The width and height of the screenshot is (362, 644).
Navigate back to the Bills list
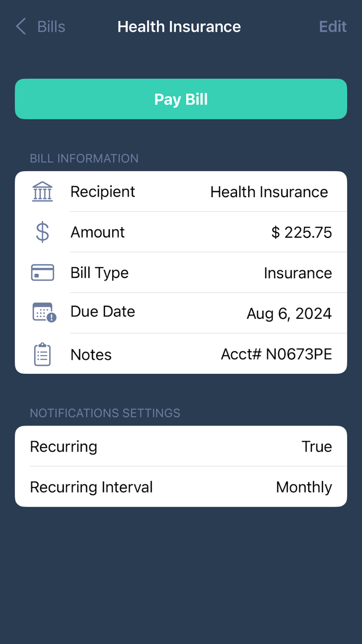(x=39, y=26)
